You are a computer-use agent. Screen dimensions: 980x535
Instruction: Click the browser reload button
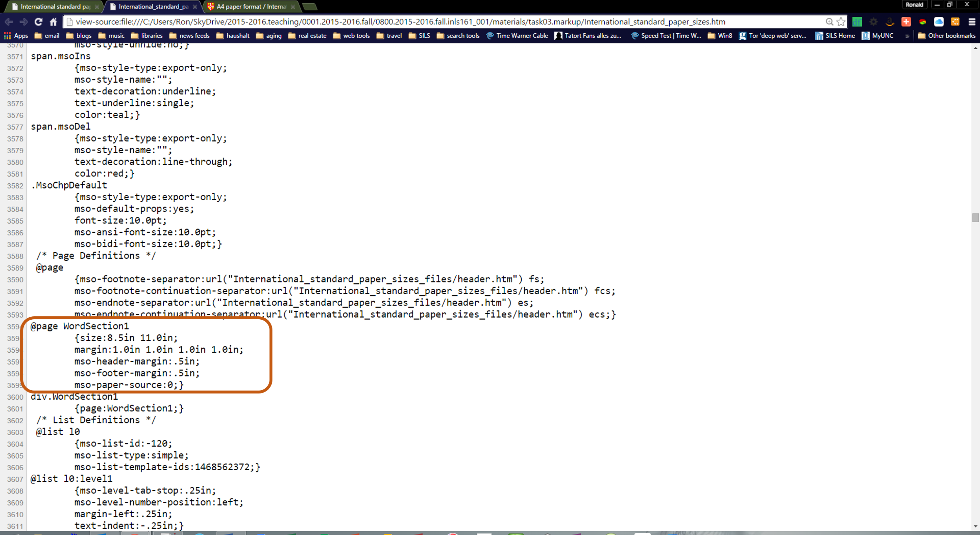click(39, 22)
